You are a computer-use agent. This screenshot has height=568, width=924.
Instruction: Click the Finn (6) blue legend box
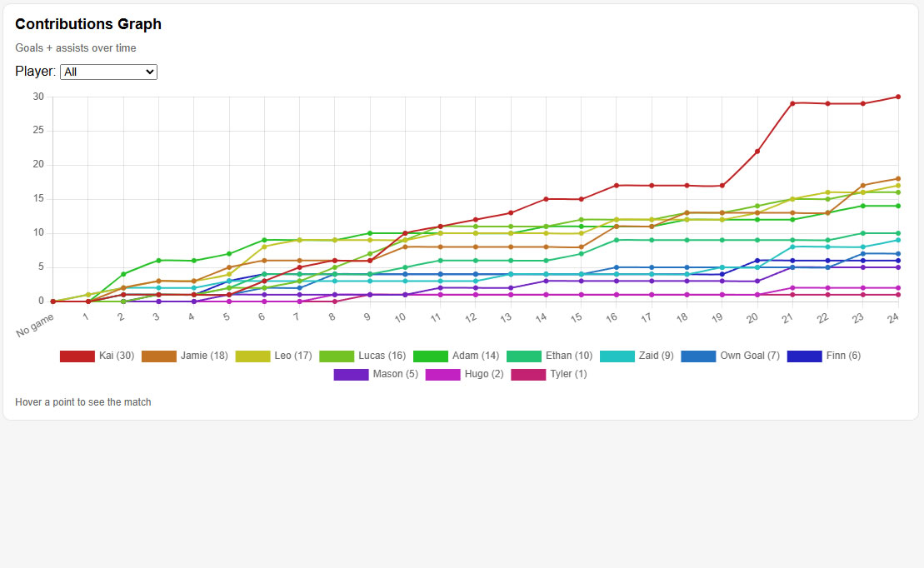tap(803, 356)
